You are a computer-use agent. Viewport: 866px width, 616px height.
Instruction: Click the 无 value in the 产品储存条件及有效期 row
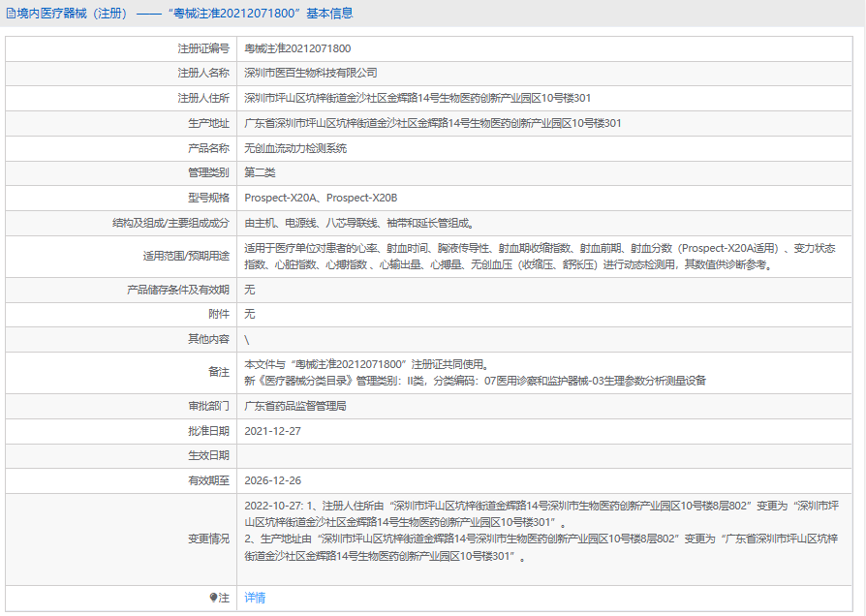coord(250,290)
